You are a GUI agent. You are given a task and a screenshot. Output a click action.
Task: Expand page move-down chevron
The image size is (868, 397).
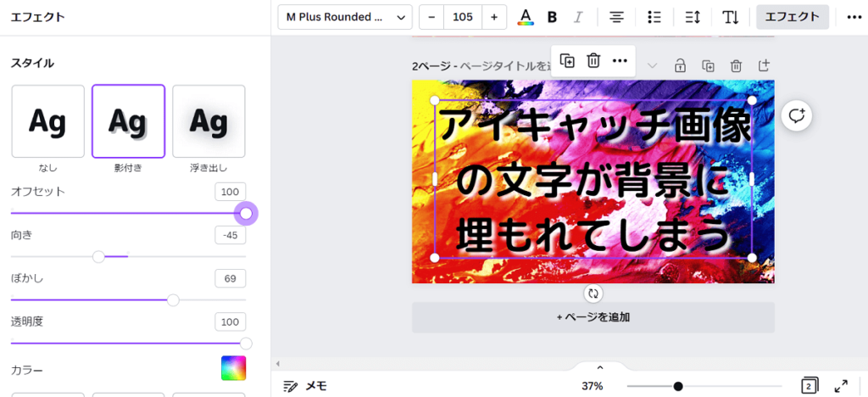[x=652, y=66]
